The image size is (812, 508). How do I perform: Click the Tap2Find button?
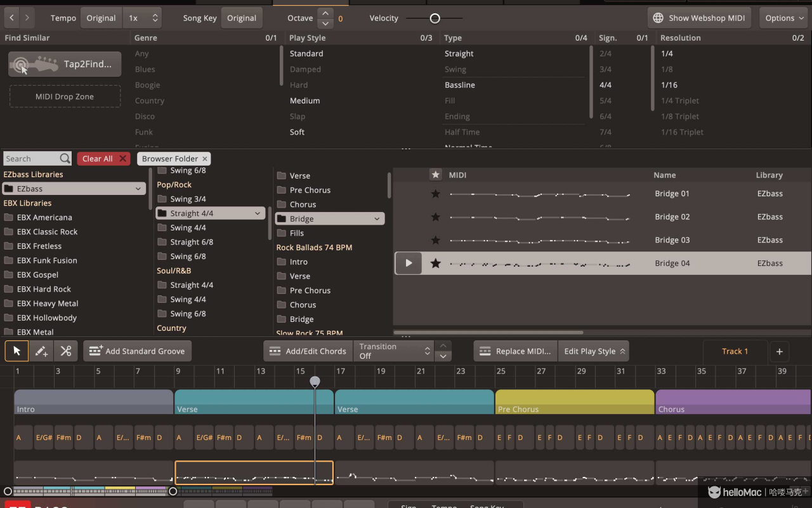point(65,64)
